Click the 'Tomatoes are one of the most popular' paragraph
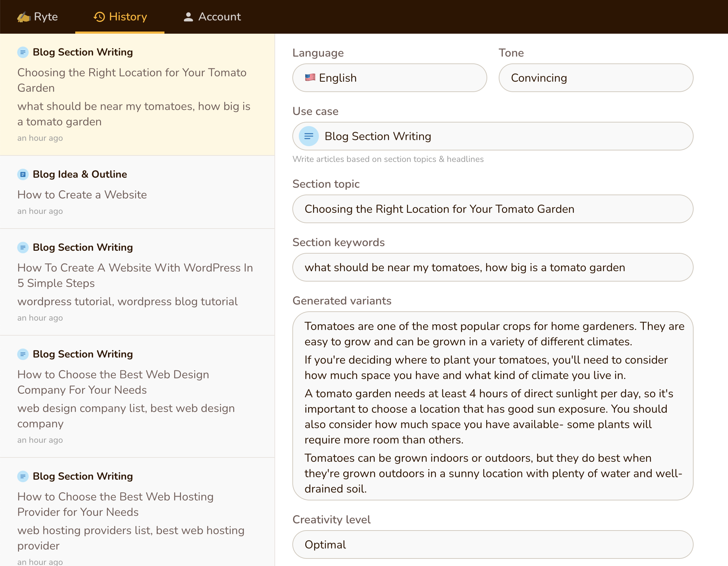 494,334
